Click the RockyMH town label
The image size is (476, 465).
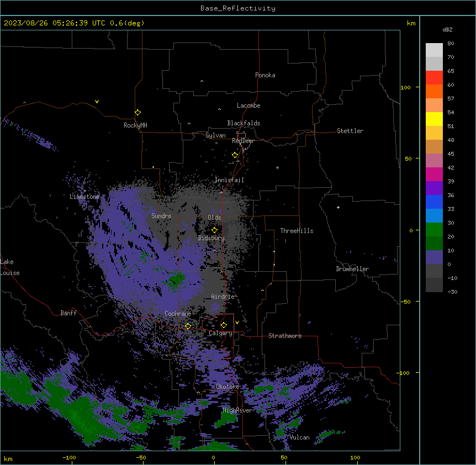(135, 125)
